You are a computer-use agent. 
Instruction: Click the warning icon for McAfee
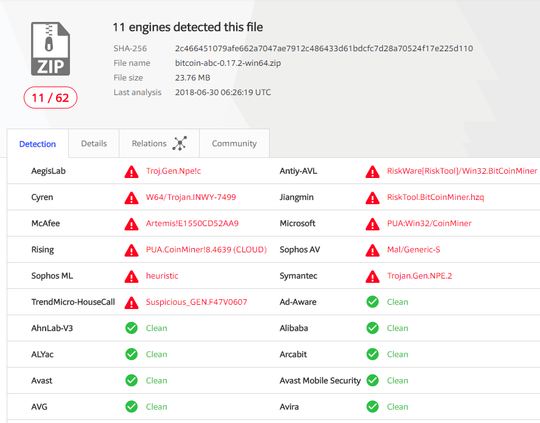pyautogui.click(x=132, y=224)
